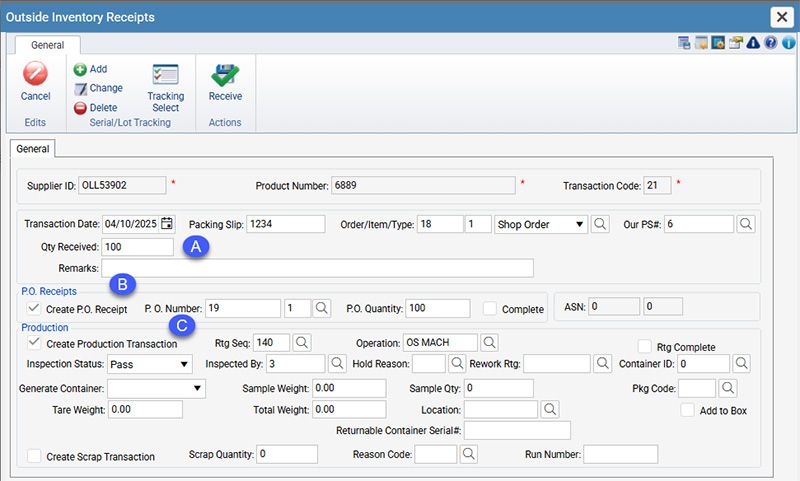Click the dark blue window-with-gear icon
The image size is (800, 481).
click(718, 43)
